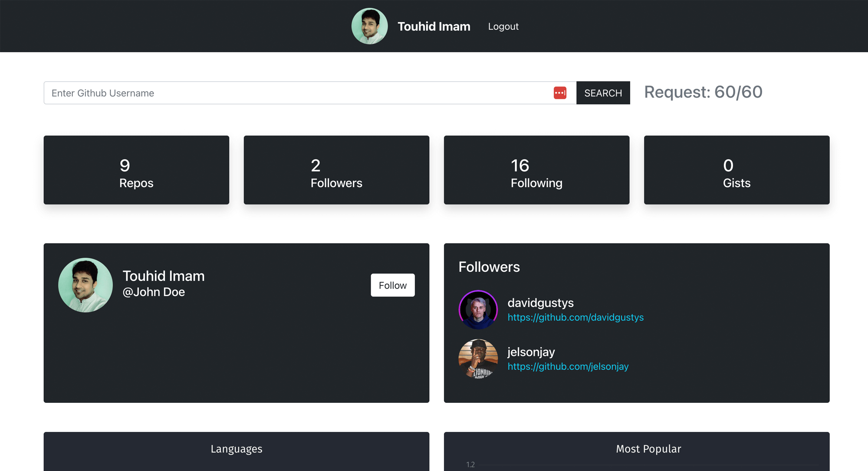Select the 16 Following stat card
The height and width of the screenshot is (471, 868).
tap(536, 170)
